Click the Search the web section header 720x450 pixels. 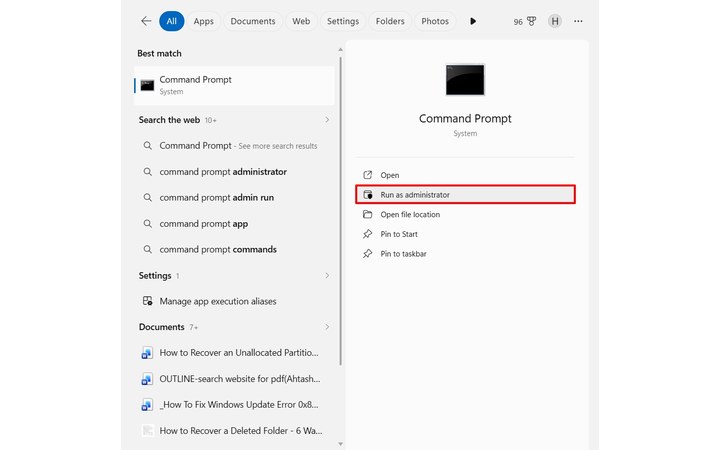tap(169, 120)
